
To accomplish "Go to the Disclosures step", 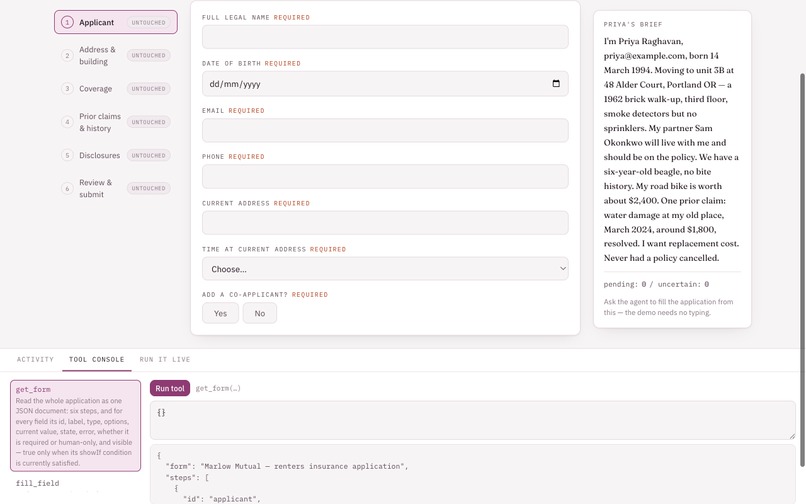I will [116, 155].
